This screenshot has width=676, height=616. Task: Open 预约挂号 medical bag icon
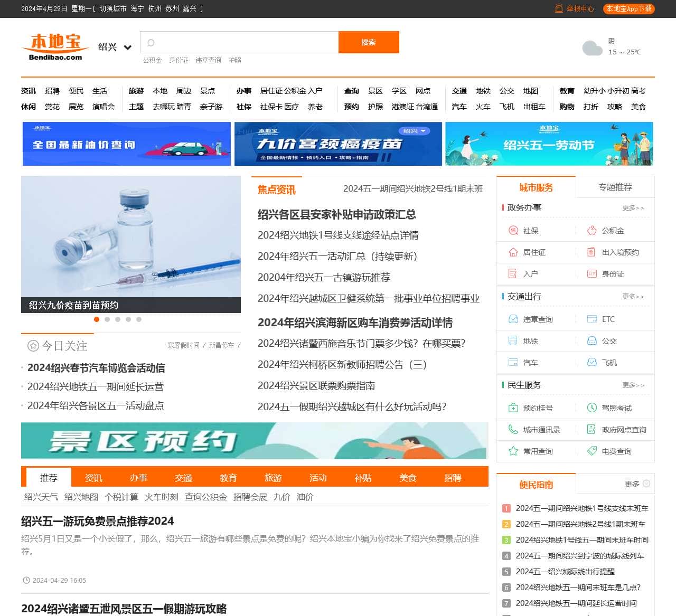[512, 407]
